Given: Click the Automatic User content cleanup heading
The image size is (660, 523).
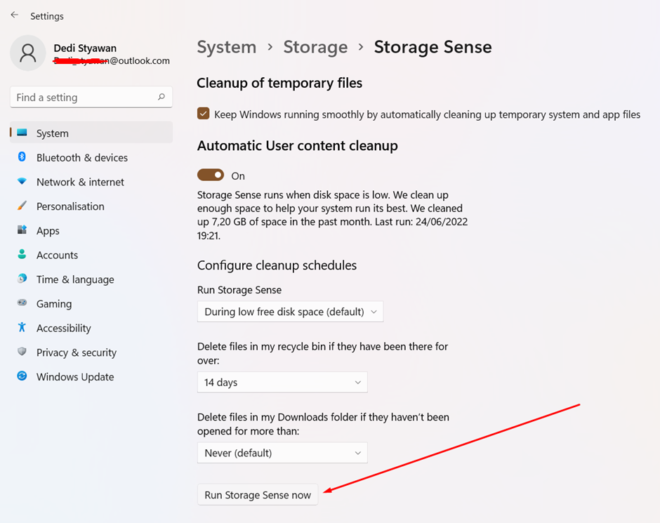Looking at the screenshot, I should [x=297, y=146].
